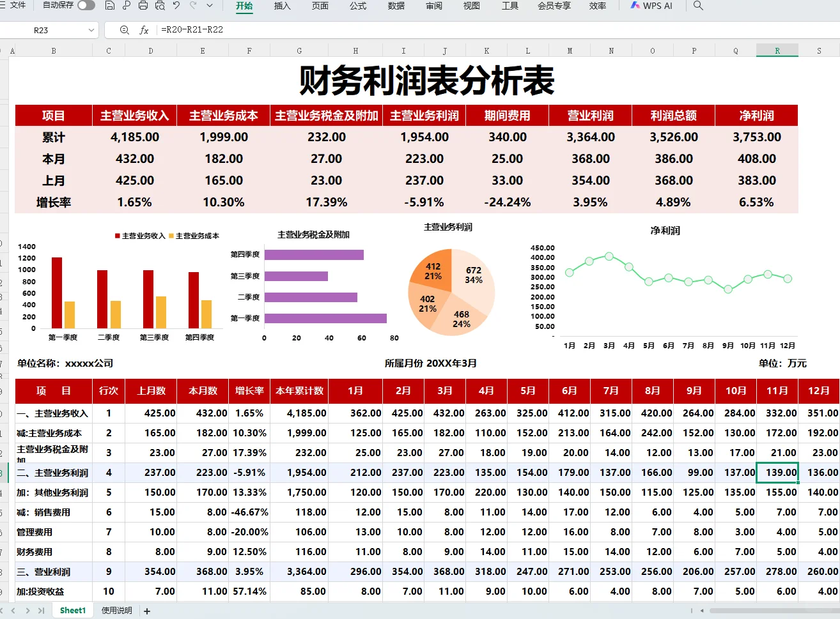Viewport: 840px width, 619px height.
Task: Open print preview icon
Action: [x=160, y=5]
